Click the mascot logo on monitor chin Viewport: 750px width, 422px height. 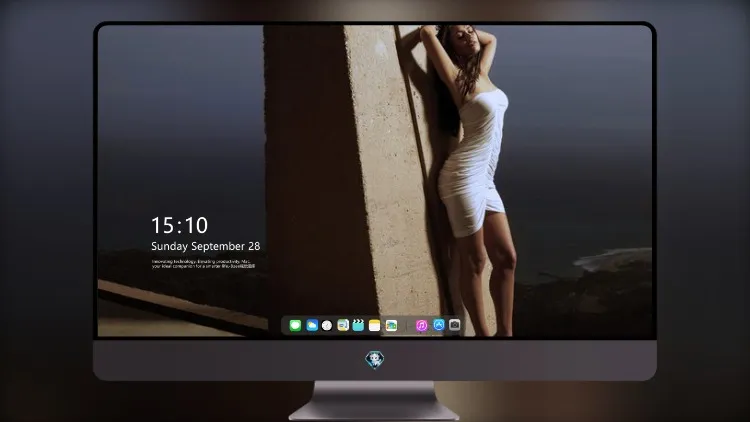click(375, 360)
